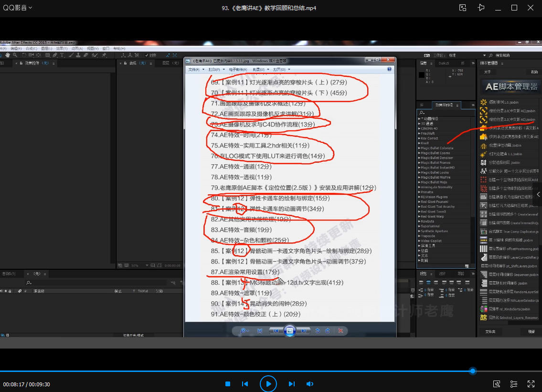Delete the image with red X icon
This screenshot has height=392, width=542.
[340, 330]
